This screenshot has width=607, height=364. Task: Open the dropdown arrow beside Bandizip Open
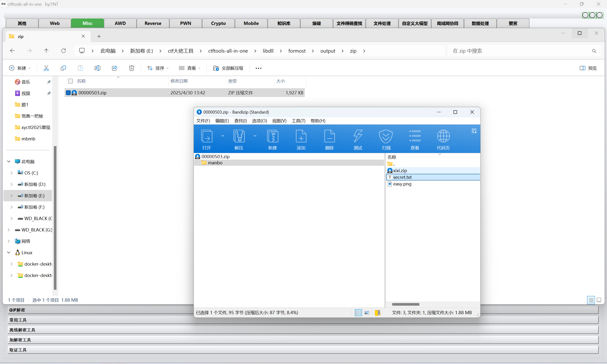tap(222, 136)
